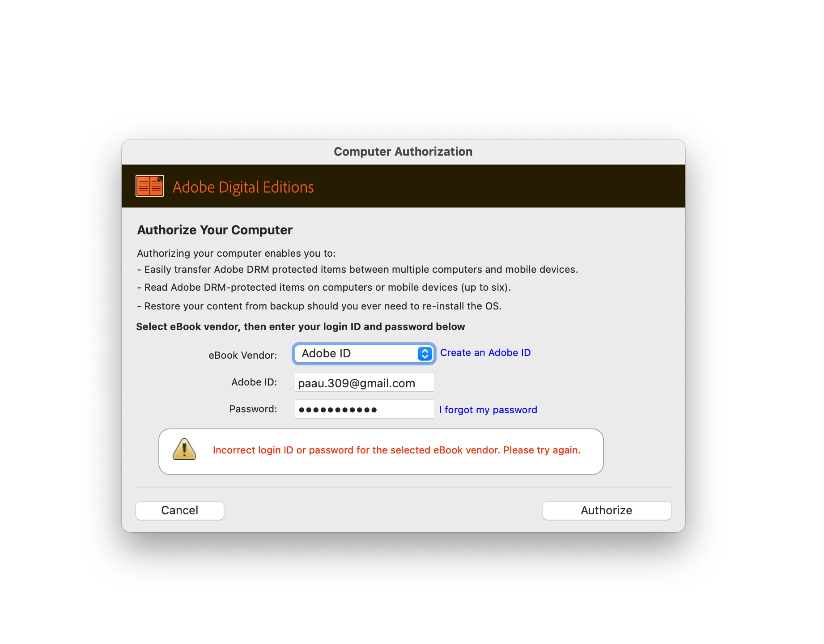The height and width of the screenshot is (644, 824).
Task: Focus the Adobe ID email field
Action: (x=364, y=382)
